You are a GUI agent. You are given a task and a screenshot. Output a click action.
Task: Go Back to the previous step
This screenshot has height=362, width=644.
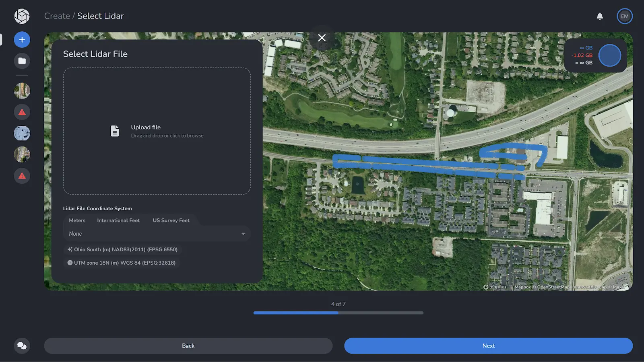(x=188, y=346)
